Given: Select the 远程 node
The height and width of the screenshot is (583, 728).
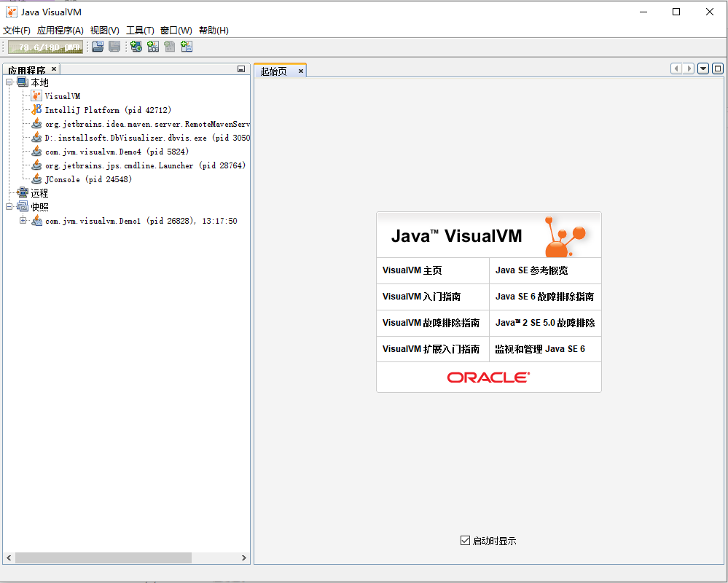Looking at the screenshot, I should click(x=39, y=193).
